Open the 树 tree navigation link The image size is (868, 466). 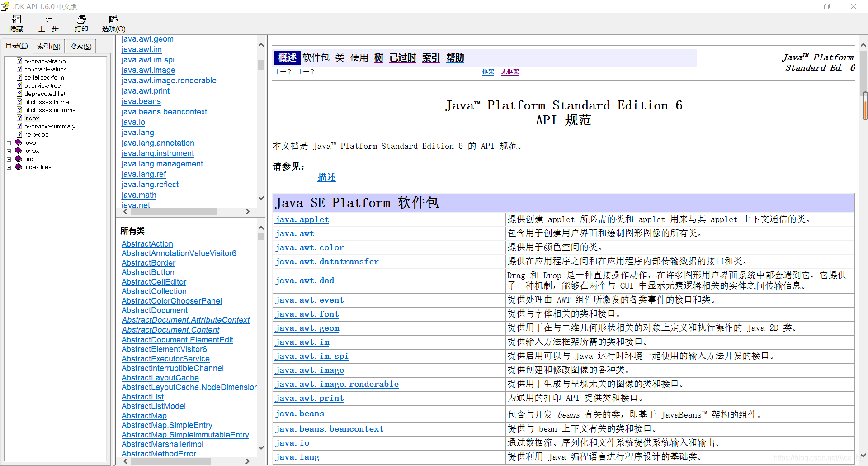click(379, 57)
